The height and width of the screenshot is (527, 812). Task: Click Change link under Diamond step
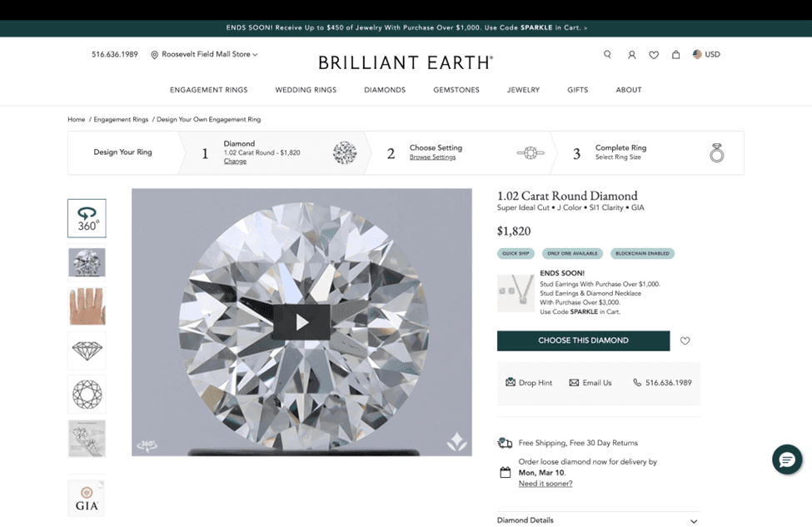[x=235, y=162]
